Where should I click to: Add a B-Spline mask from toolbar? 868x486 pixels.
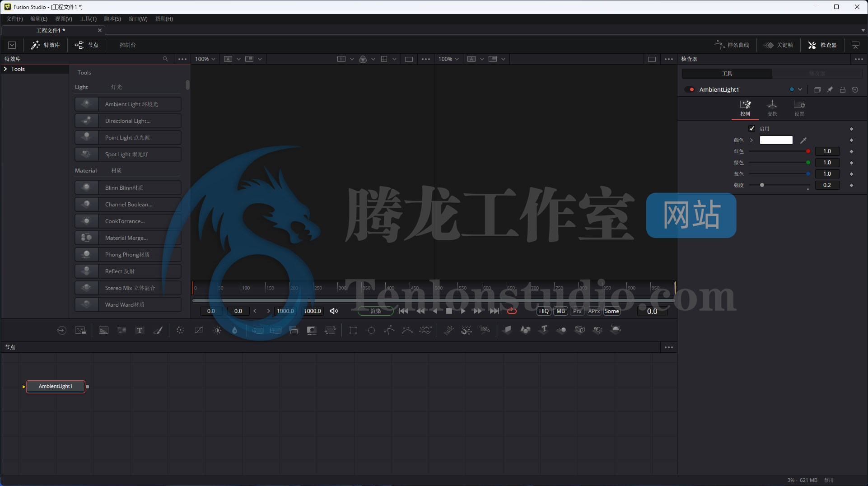[x=407, y=330]
